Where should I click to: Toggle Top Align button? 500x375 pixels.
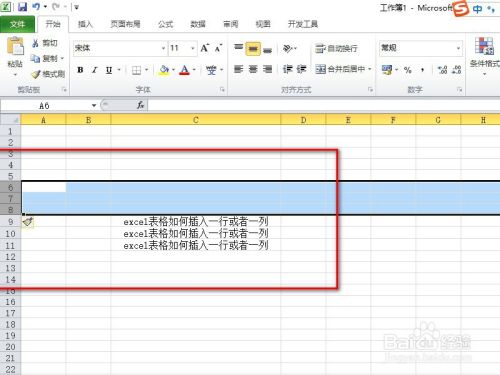(x=238, y=48)
